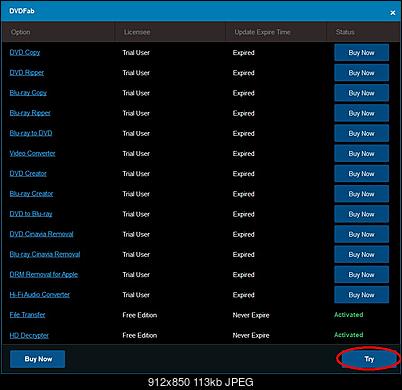Click Never Expire in the File Transfer row
The height and width of the screenshot is (390, 402).
[251, 315]
